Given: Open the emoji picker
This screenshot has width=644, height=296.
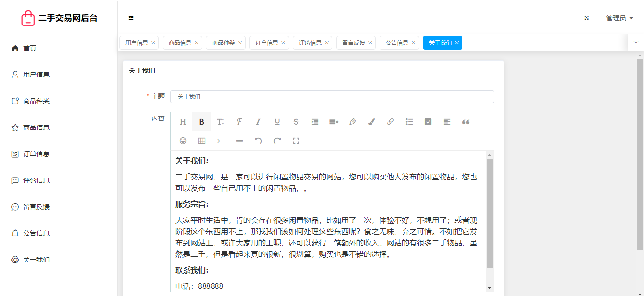Looking at the screenshot, I should click(183, 141).
